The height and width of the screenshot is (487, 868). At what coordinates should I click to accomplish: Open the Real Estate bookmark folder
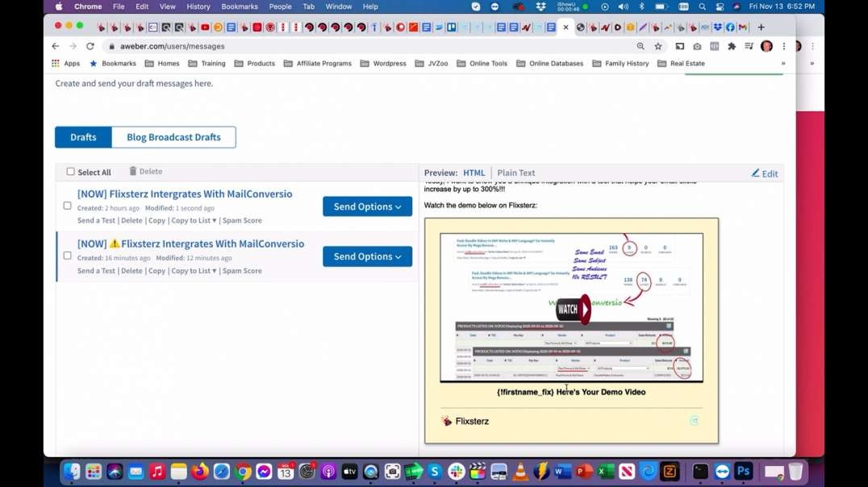coord(681,64)
